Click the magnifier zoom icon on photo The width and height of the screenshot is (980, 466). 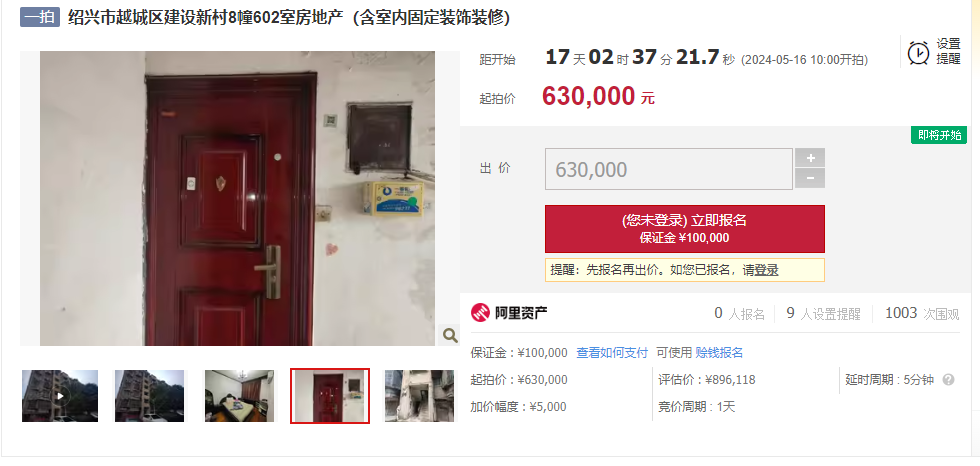coord(450,335)
